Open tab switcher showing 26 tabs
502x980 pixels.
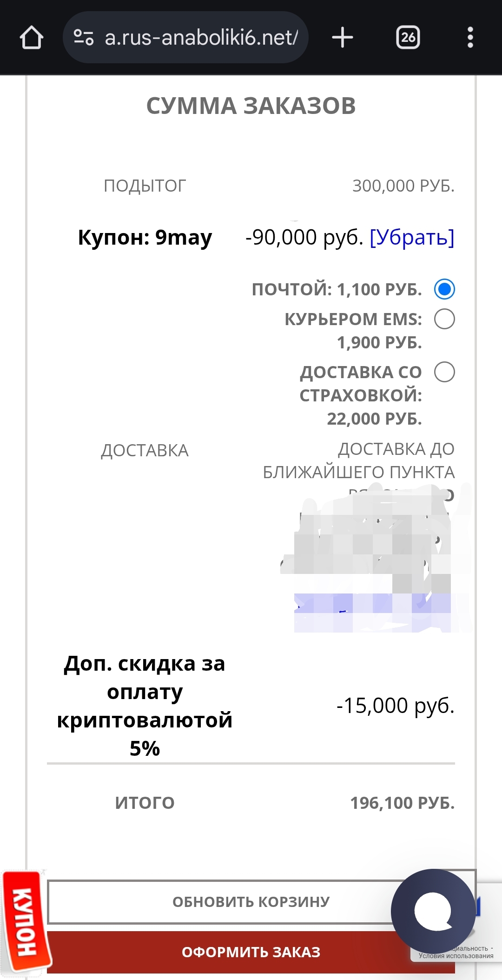tap(408, 38)
